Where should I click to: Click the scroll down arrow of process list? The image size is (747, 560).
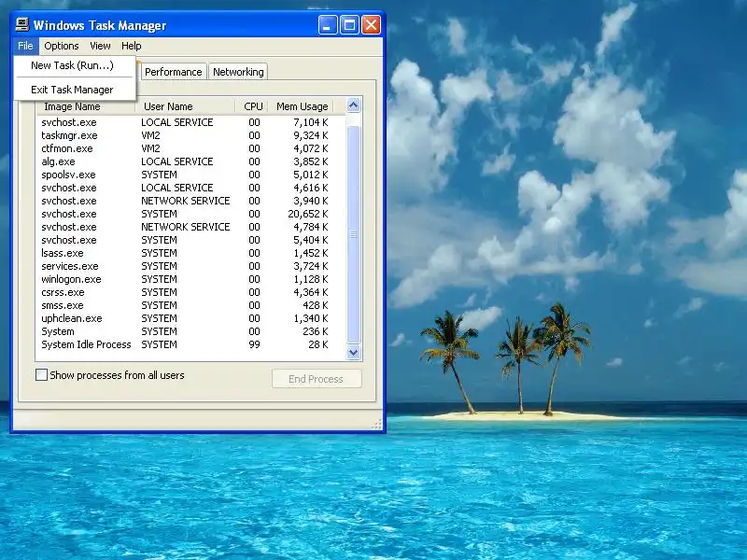354,353
